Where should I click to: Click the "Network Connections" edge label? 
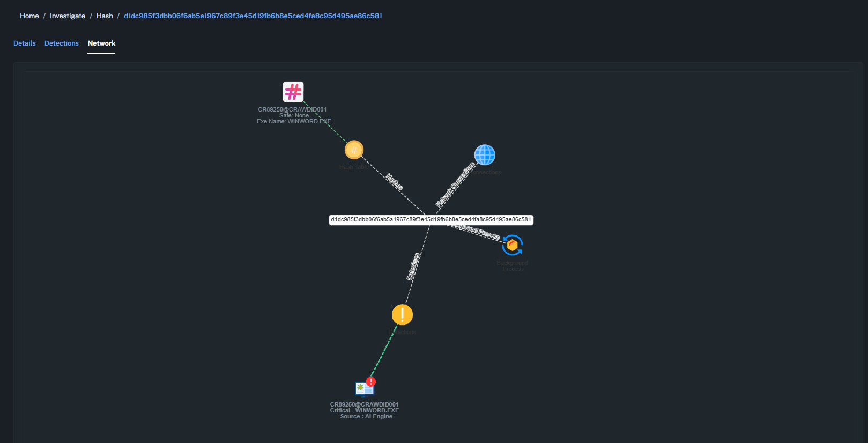[455, 185]
